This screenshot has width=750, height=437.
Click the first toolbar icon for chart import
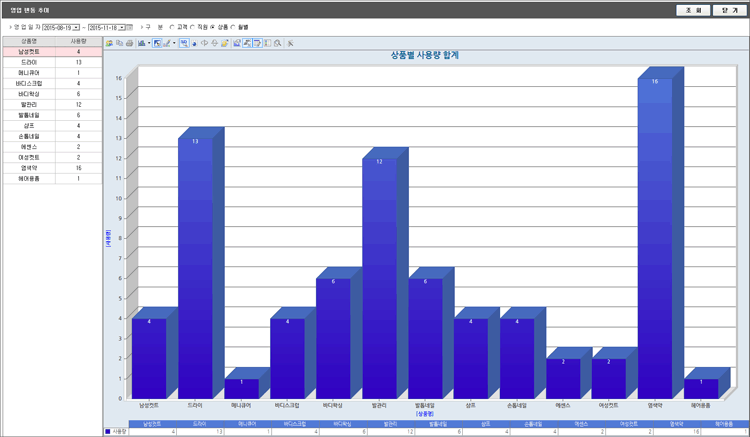pos(109,43)
